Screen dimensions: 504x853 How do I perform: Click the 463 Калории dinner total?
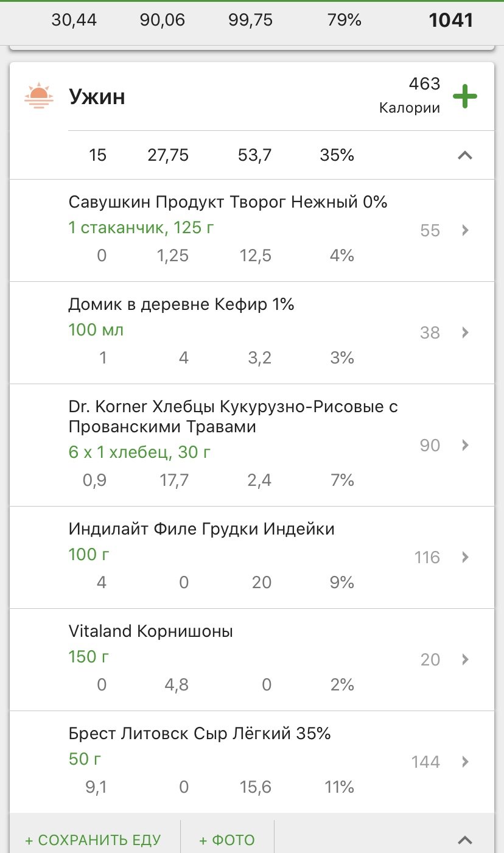pyautogui.click(x=410, y=96)
